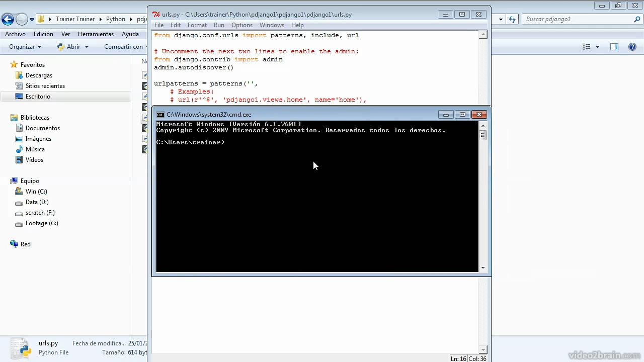This screenshot has height=362, width=644.
Task: Open the view options dropdown arrow
Action: coord(597,47)
